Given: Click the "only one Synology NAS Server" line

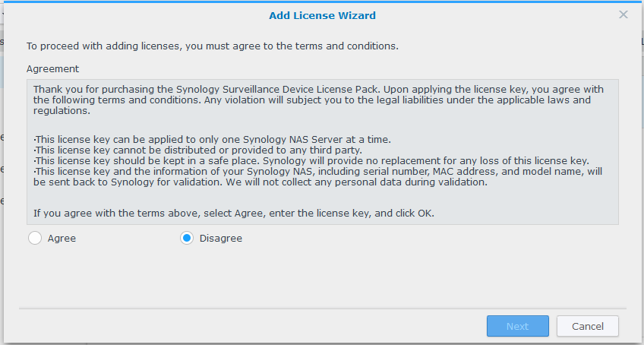Looking at the screenshot, I should pos(191,139).
